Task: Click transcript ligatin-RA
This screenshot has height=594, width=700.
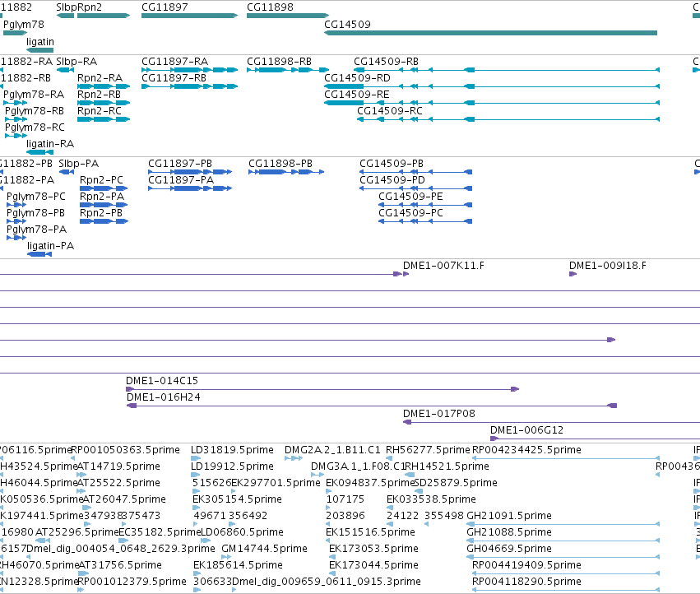Action: 50,144
